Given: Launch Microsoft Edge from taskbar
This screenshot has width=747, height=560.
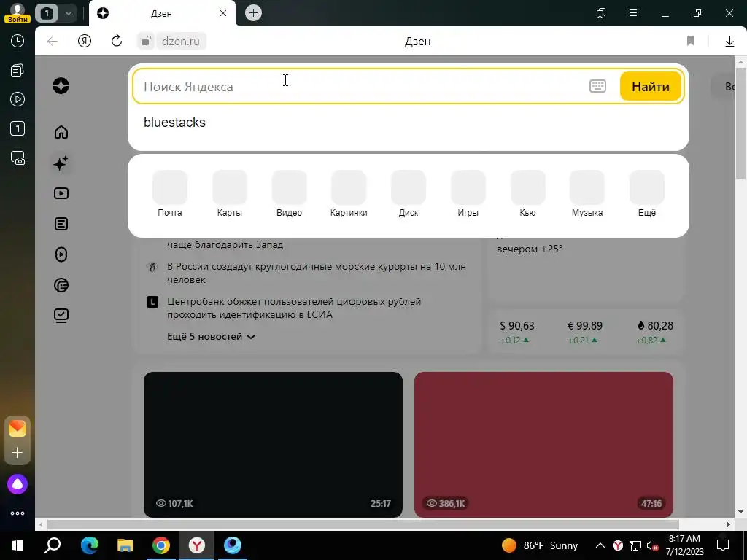Looking at the screenshot, I should (90, 545).
